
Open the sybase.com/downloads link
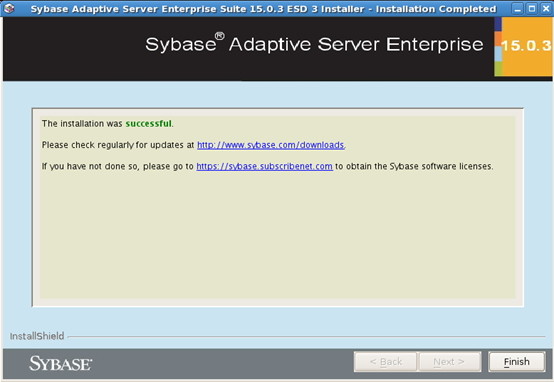pyautogui.click(x=270, y=145)
